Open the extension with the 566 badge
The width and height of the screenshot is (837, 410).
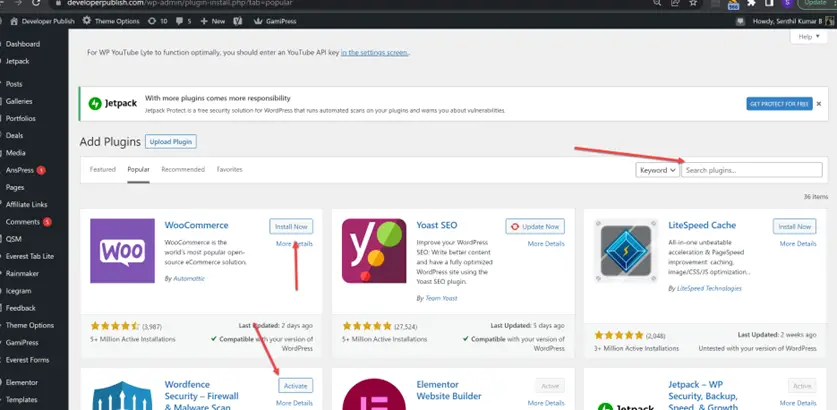coord(733,4)
